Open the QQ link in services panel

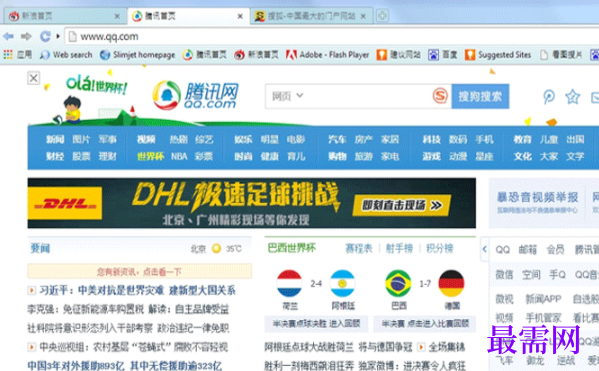tap(503, 250)
